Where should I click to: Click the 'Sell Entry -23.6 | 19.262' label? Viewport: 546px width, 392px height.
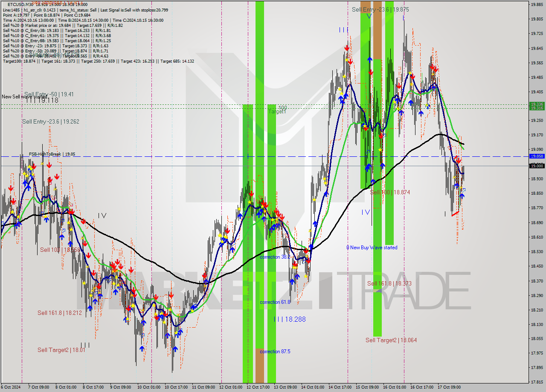pyautogui.click(x=51, y=121)
